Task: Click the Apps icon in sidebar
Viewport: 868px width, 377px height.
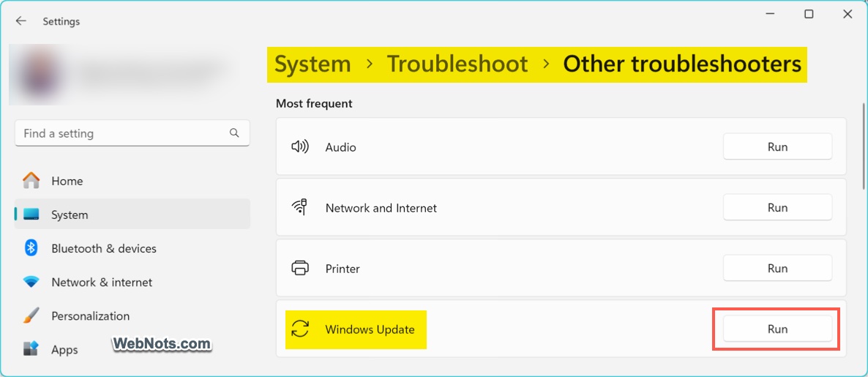Action: 31,349
